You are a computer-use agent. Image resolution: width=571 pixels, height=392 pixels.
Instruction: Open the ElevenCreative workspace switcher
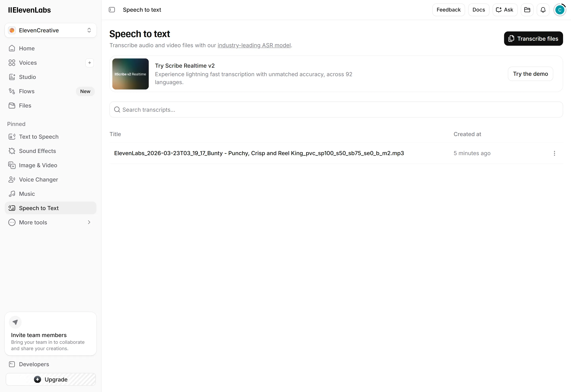(50, 30)
